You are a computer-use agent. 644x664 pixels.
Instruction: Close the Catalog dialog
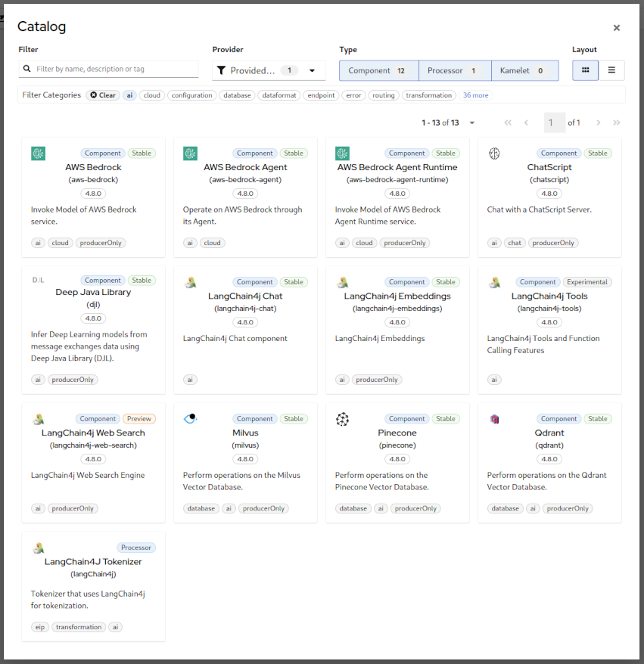click(616, 28)
